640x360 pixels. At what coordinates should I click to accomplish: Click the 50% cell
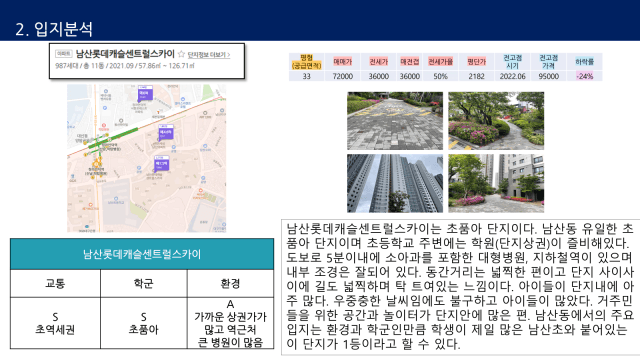[440, 76]
